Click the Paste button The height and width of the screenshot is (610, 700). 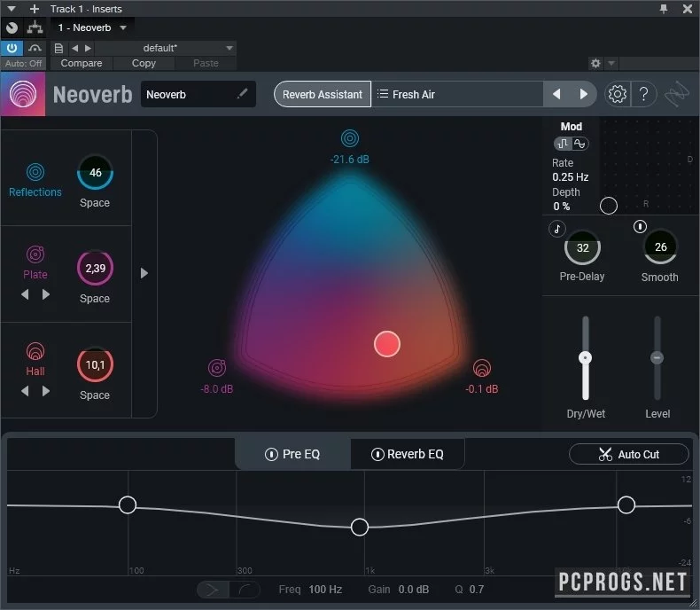206,64
